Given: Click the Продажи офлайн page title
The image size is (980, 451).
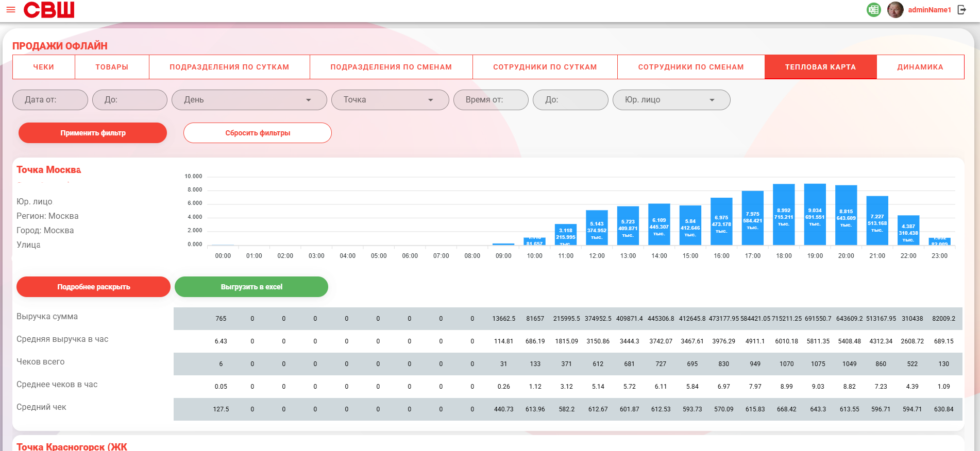Looking at the screenshot, I should [60, 46].
